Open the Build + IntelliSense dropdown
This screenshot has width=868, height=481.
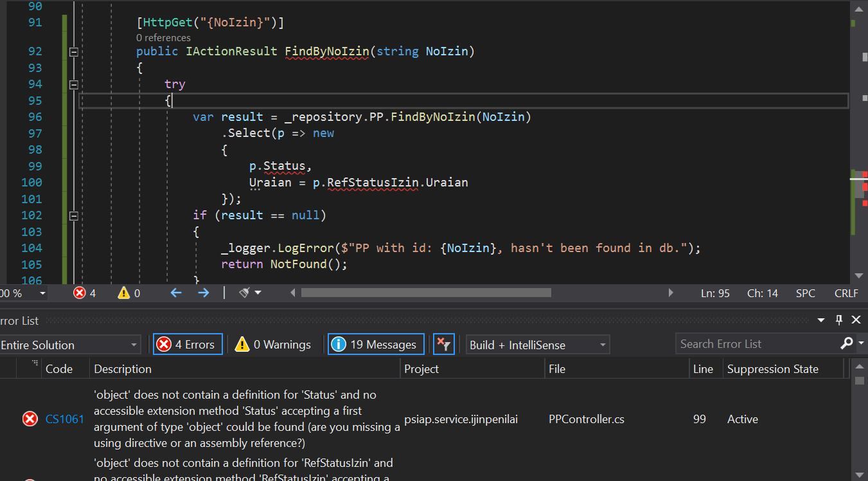click(538, 345)
